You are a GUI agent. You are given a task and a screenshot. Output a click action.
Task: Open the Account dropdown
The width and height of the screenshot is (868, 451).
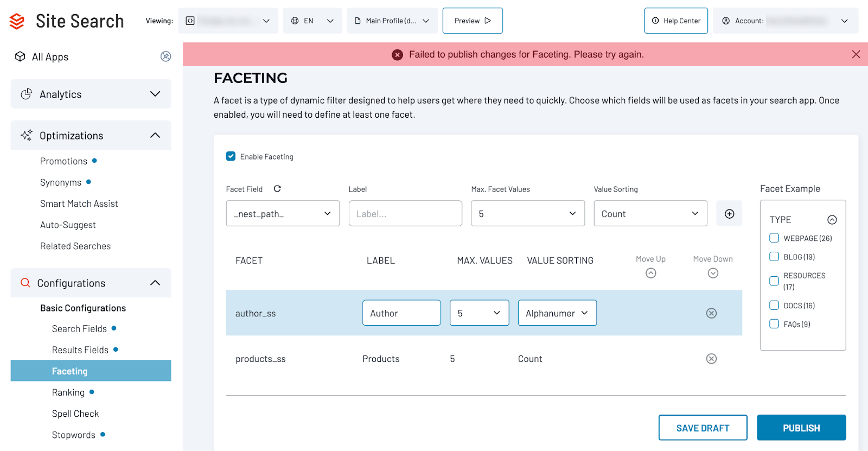(786, 21)
